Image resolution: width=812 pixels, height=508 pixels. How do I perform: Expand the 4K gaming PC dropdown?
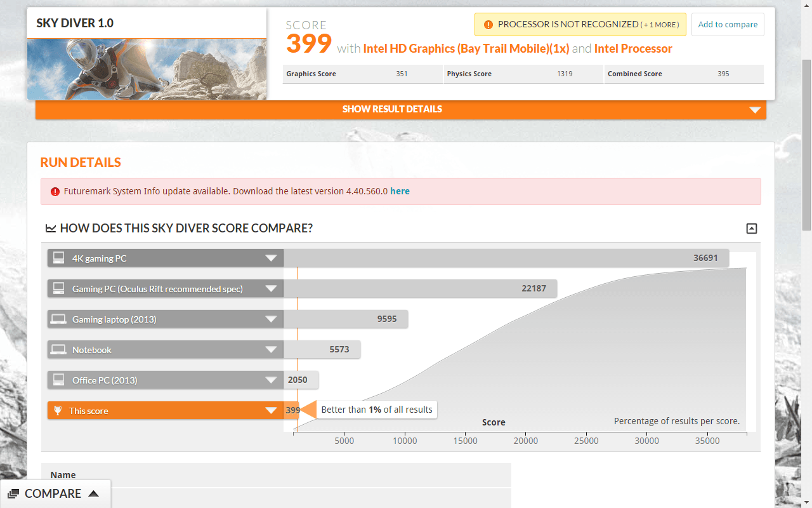tap(272, 258)
